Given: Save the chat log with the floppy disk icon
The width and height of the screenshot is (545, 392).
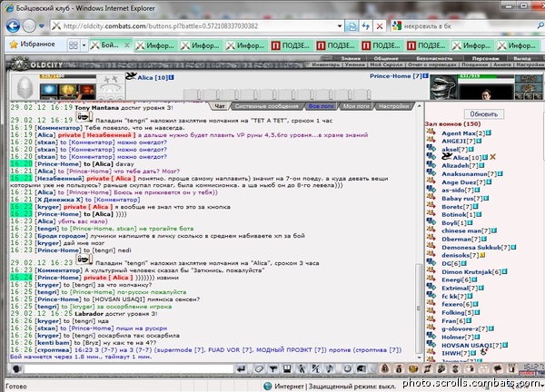Looking at the screenshot, I should 287,368.
